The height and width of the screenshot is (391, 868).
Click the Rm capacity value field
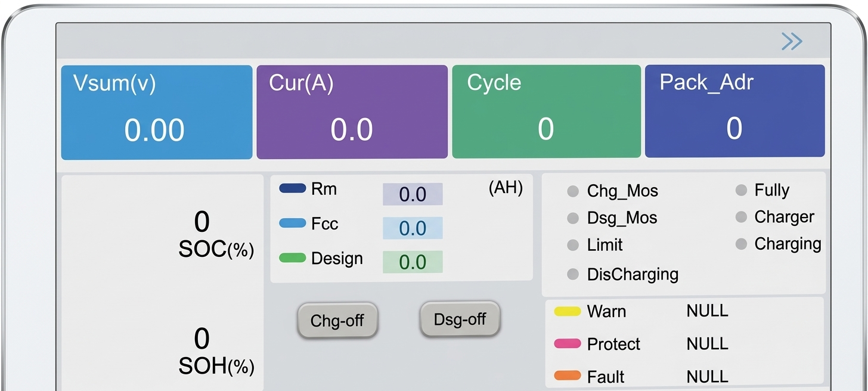tap(413, 194)
